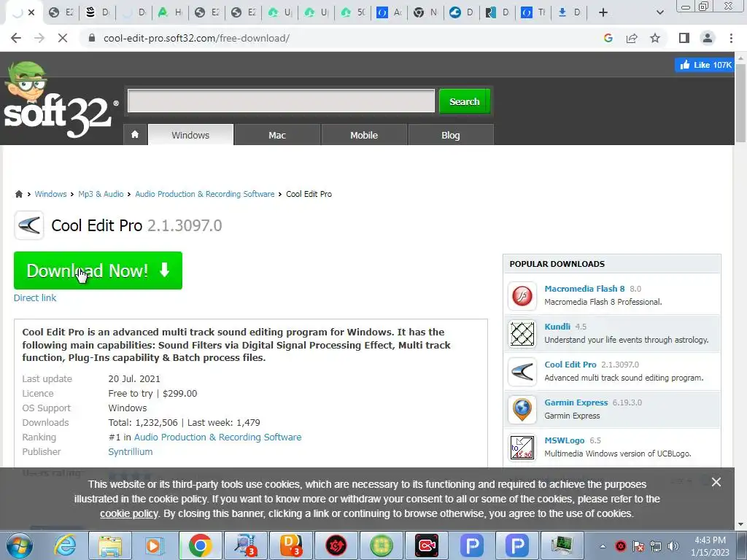Viewport: 747px width, 560px height.
Task: Close the cookie notice banner
Action: click(716, 482)
